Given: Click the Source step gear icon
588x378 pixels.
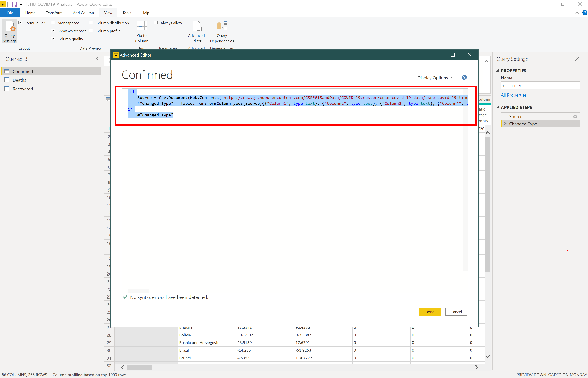Looking at the screenshot, I should click(575, 116).
